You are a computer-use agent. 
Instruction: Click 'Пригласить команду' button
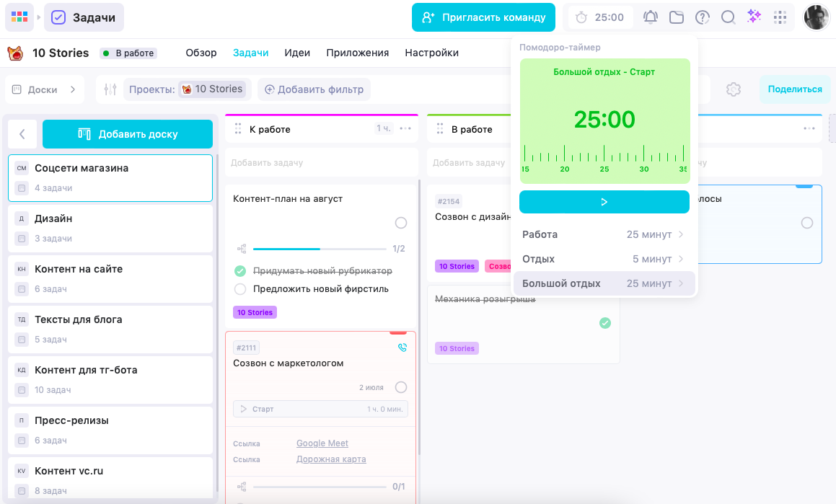pyautogui.click(x=483, y=17)
